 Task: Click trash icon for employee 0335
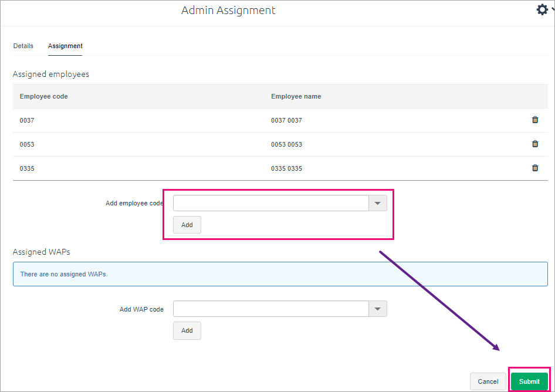click(535, 168)
